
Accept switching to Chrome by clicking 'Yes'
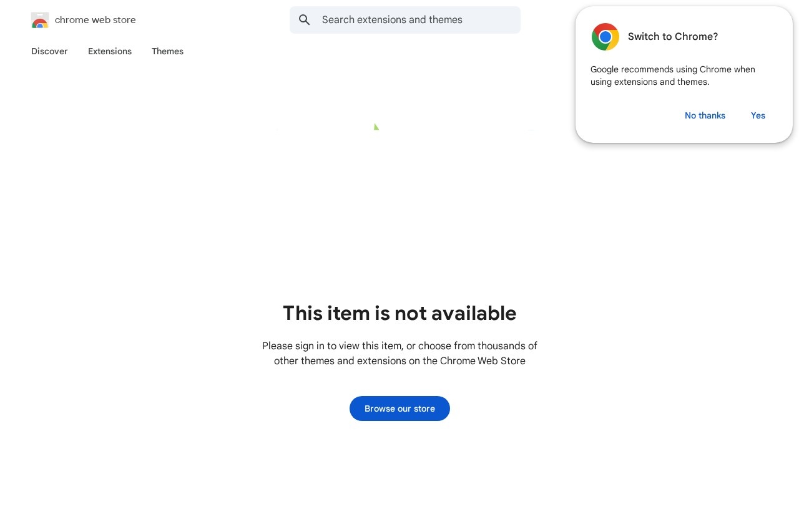tap(758, 115)
